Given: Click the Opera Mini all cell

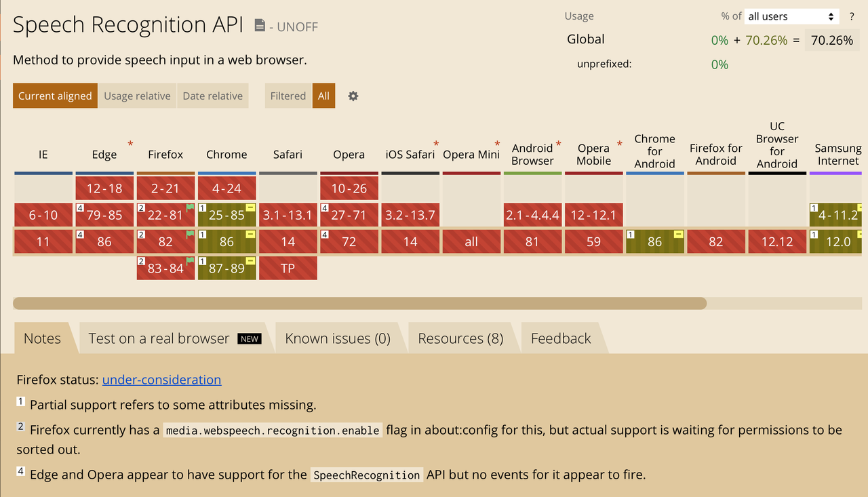Looking at the screenshot, I should coord(471,241).
